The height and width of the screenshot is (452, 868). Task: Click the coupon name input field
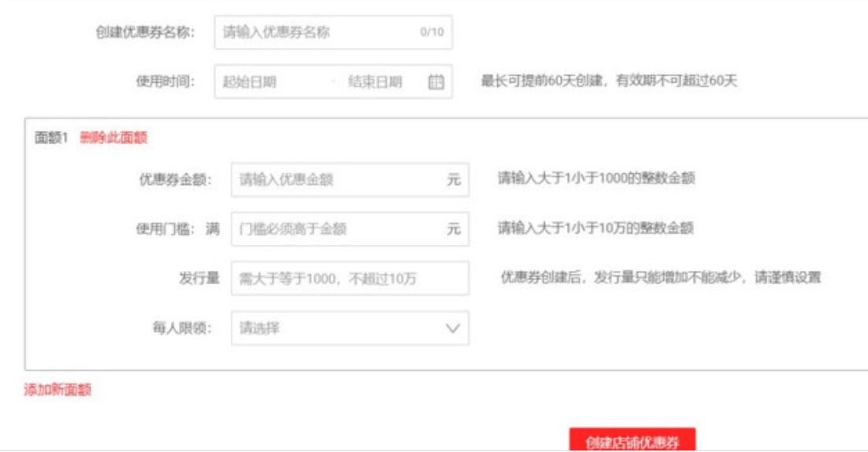coord(333,32)
